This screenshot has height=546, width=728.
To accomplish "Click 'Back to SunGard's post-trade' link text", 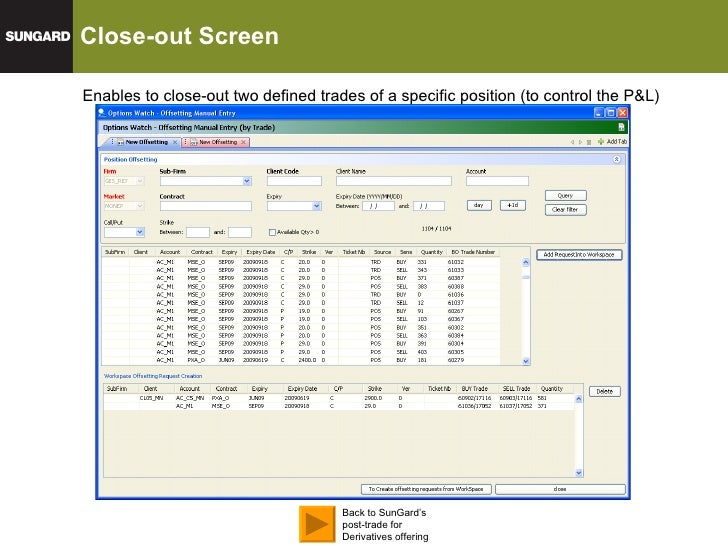I will pyautogui.click(x=385, y=525).
